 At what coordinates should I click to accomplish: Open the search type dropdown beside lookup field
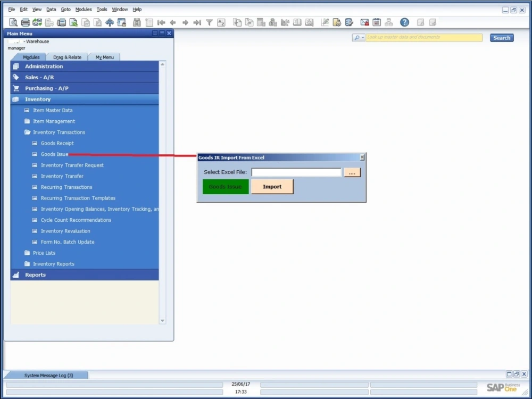[359, 37]
